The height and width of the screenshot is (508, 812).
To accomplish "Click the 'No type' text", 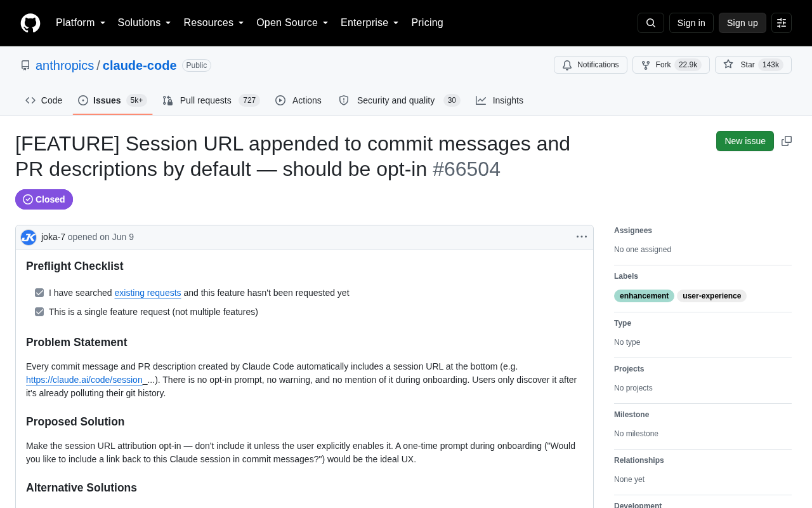I will (x=627, y=342).
